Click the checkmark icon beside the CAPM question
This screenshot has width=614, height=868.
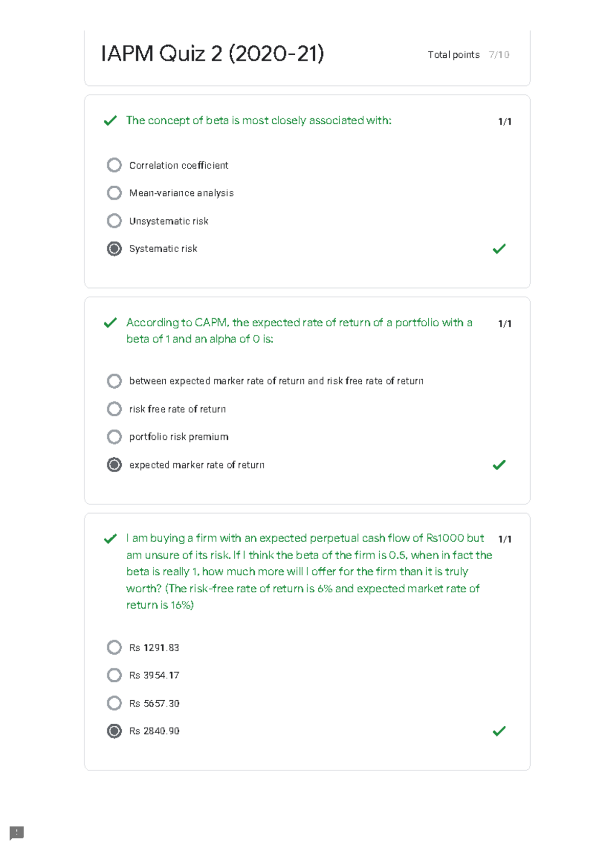coord(110,323)
